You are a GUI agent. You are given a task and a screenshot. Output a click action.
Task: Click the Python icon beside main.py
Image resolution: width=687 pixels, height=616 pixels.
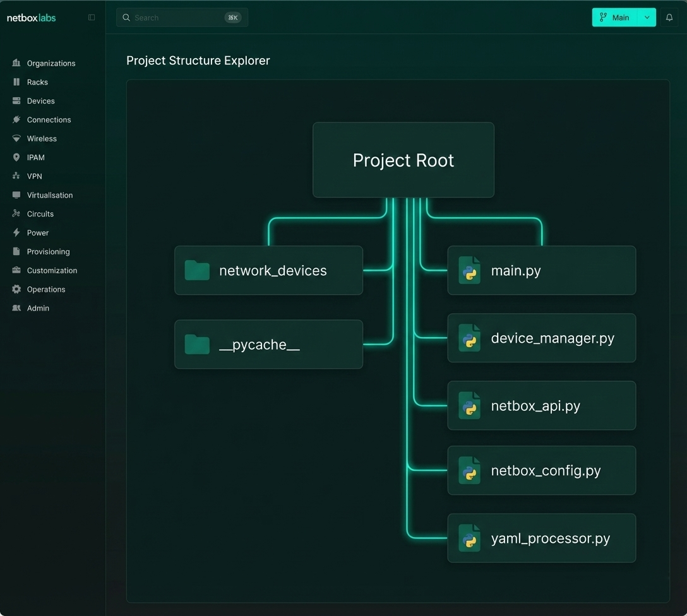pyautogui.click(x=469, y=270)
